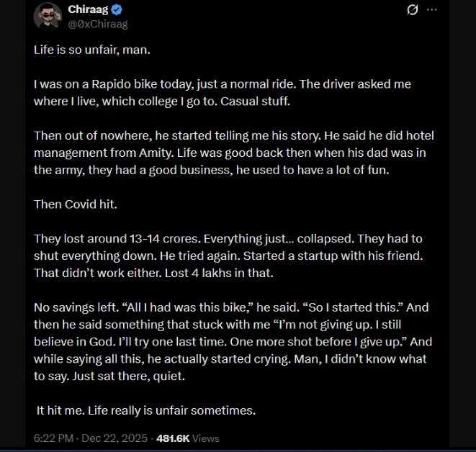Screen dimensions: 476x452
Task: Open the @0xChiraag handle link
Action: pyautogui.click(x=98, y=24)
